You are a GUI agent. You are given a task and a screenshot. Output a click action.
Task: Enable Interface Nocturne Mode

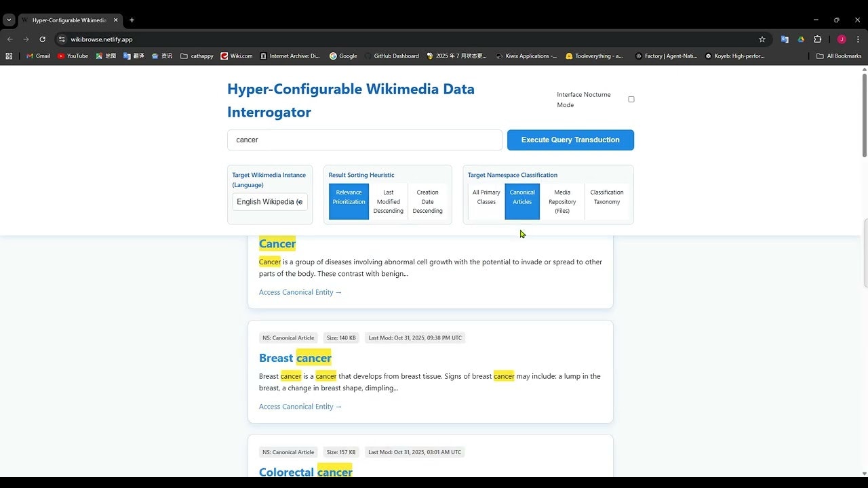[x=631, y=99]
